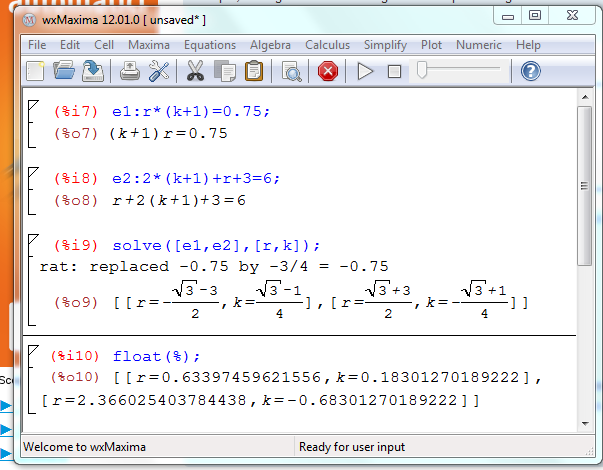Screen dimensions: 603x470
Task: Open the Cell menu
Action: tap(104, 45)
